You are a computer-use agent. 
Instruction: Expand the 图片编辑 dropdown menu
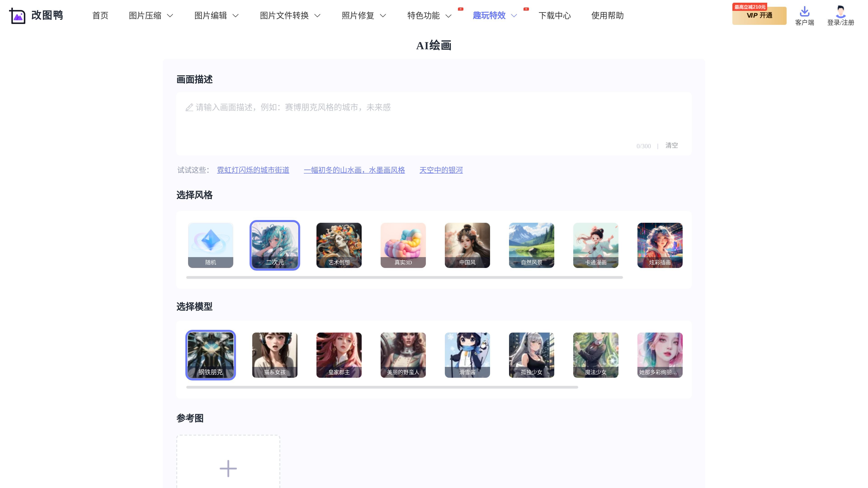click(216, 16)
